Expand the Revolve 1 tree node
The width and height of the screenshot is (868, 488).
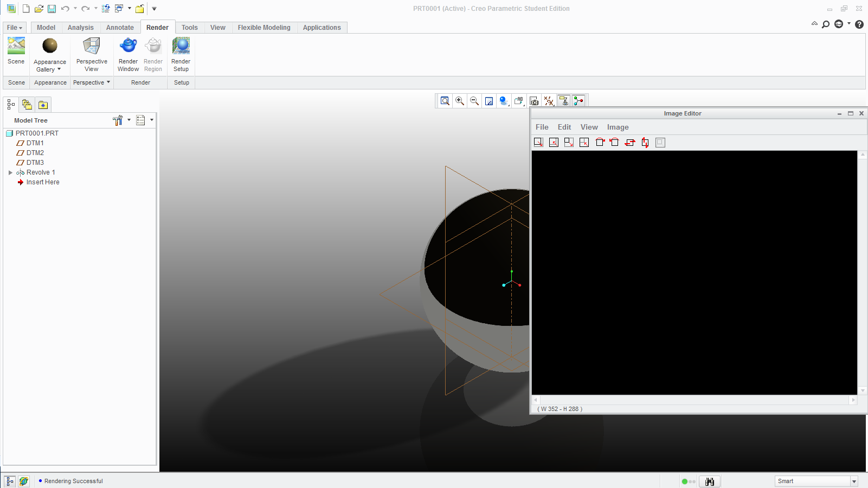click(10, 172)
